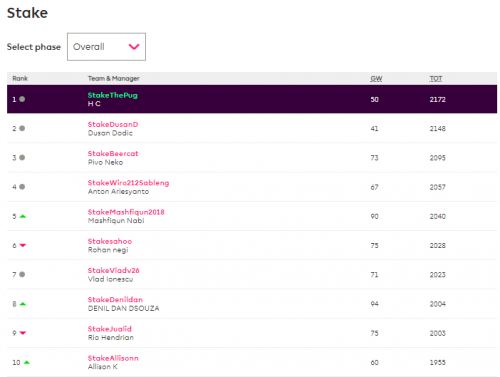500x377 pixels.
Task: Click the grey no-change dot at rank 7
Action: [22, 274]
